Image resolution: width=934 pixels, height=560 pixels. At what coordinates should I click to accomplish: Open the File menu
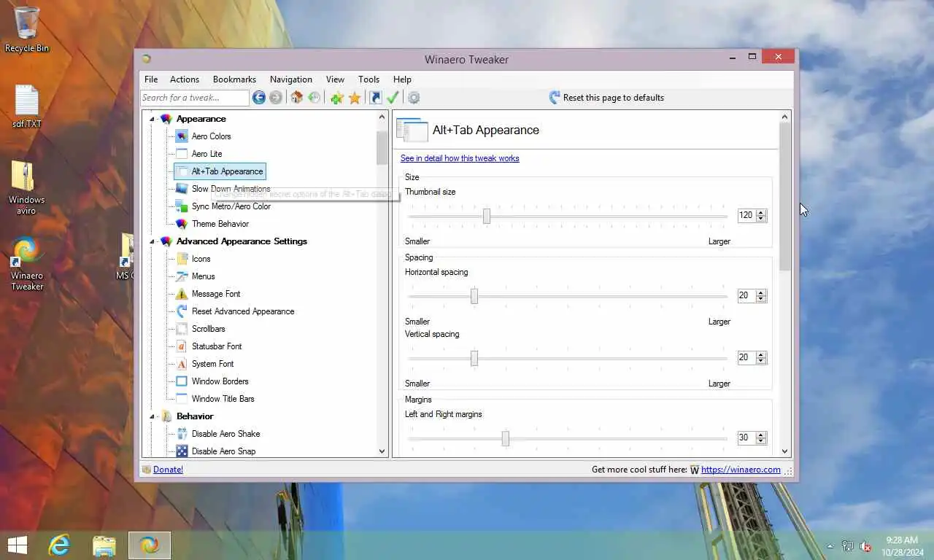pos(151,79)
